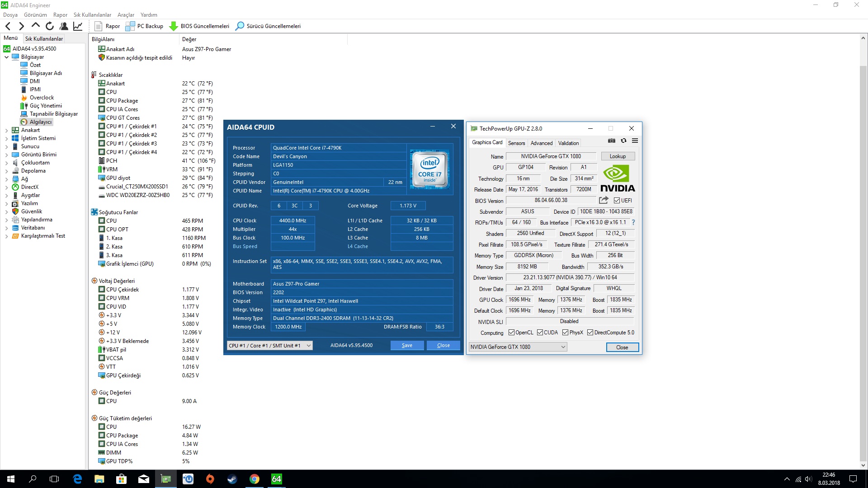
Task: Select DMI in the tree
Action: coord(35,81)
